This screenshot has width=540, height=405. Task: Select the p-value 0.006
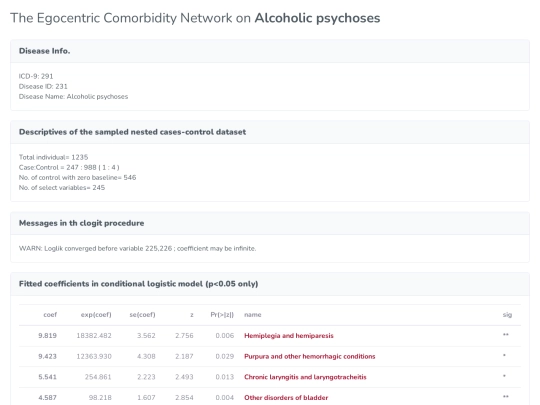pos(225,335)
